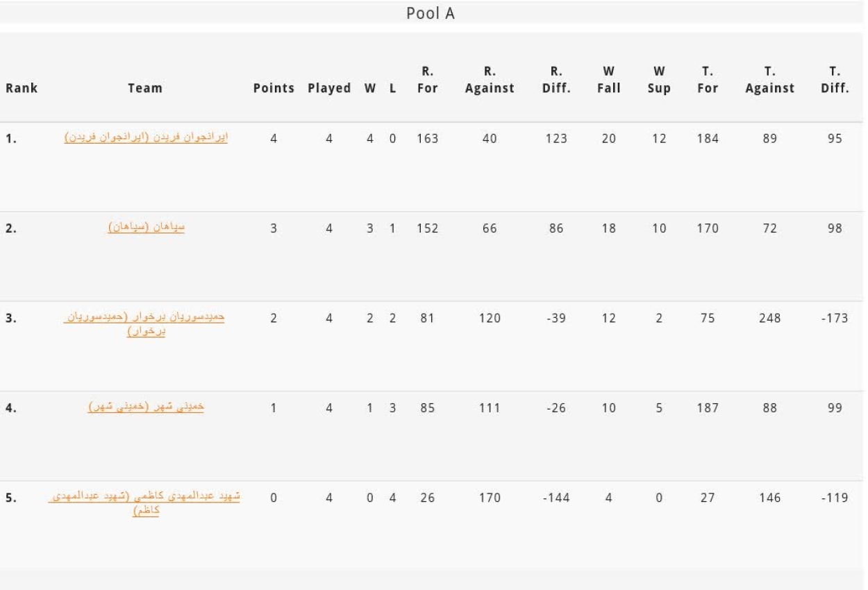868x590 pixels.
Task: Open the rank 4 team link خمینی شهر
Action: (146, 407)
